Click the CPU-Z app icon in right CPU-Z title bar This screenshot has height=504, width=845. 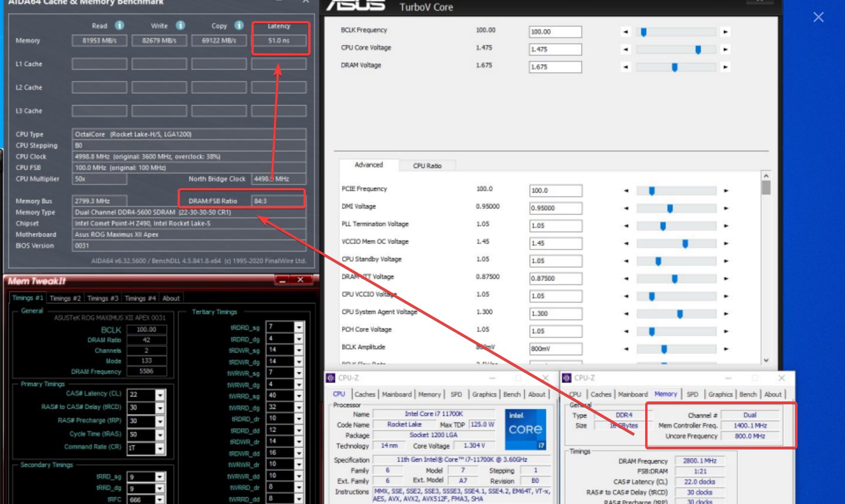pos(567,378)
